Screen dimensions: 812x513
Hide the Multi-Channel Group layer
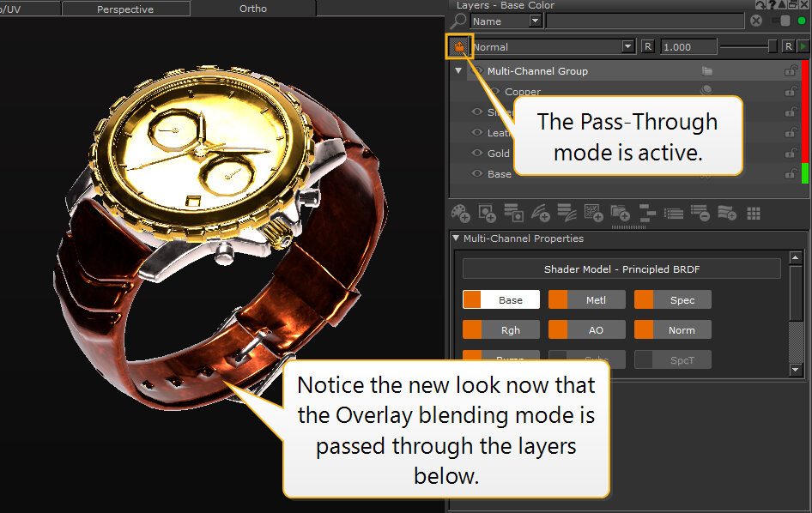478,71
